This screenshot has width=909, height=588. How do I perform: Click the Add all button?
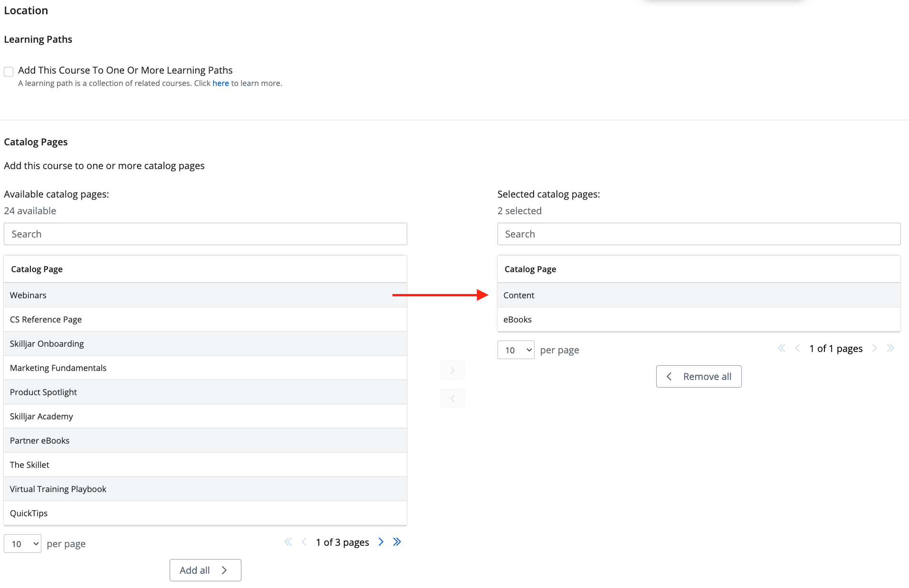[205, 570]
